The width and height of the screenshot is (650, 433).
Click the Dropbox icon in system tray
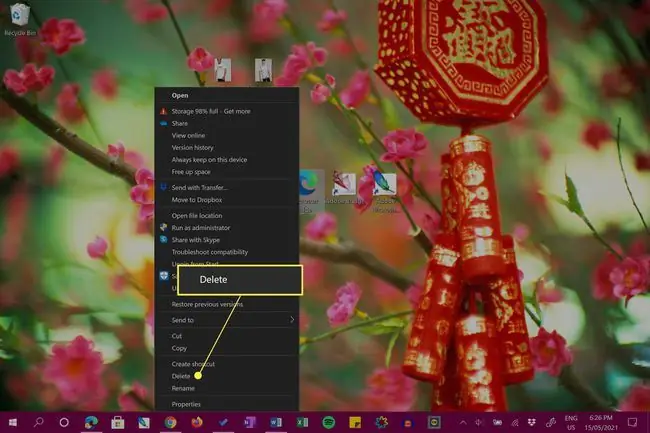(532, 422)
